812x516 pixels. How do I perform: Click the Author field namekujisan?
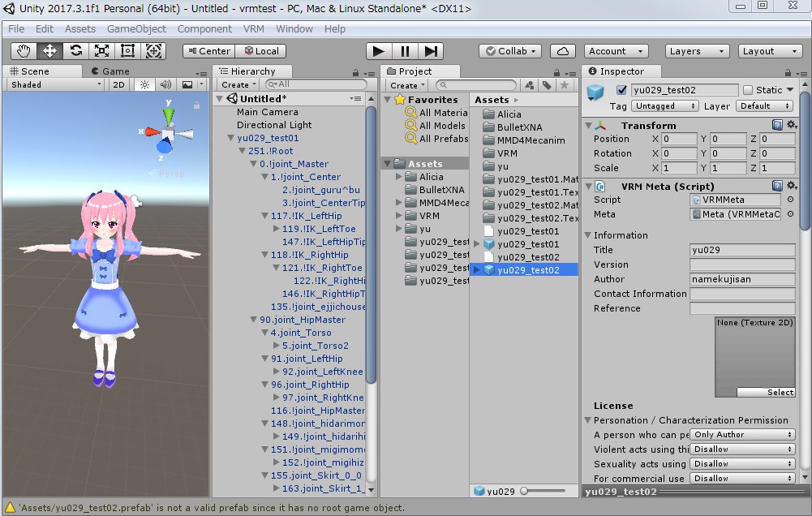click(742, 279)
